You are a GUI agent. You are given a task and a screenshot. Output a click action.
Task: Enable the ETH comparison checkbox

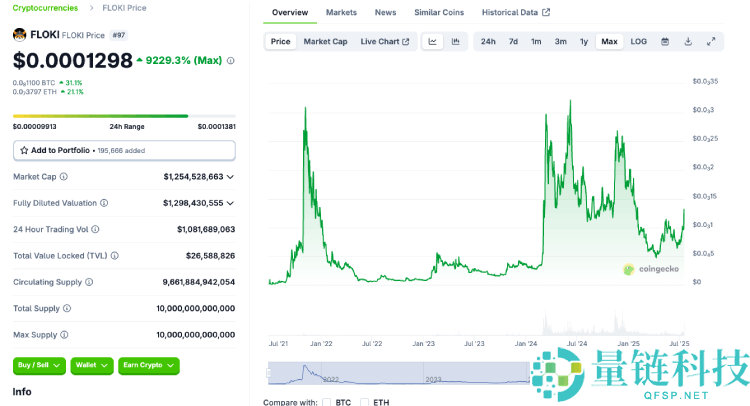click(365, 402)
